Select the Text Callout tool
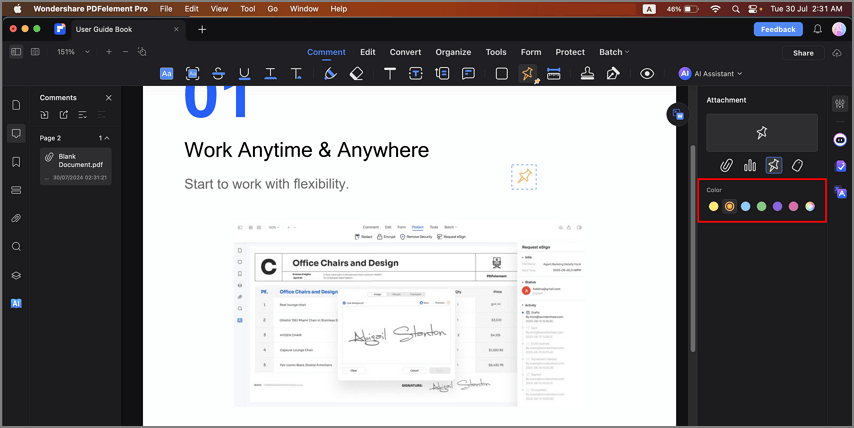The width and height of the screenshot is (854, 428). [442, 74]
